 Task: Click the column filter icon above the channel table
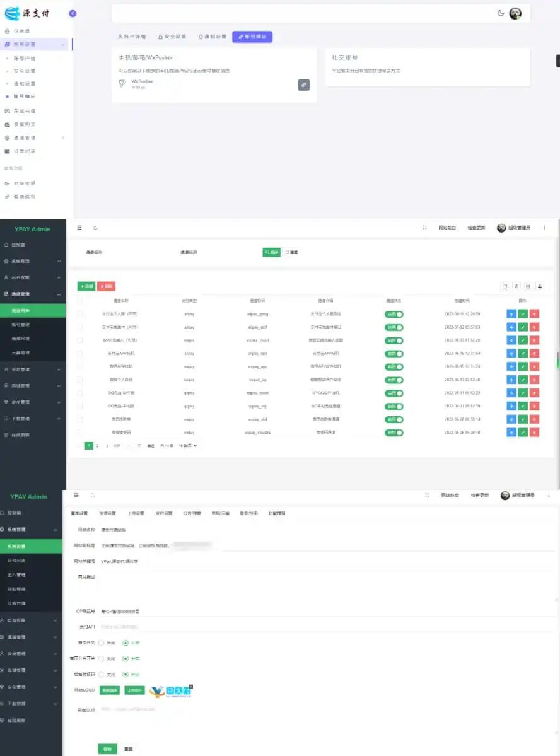(x=516, y=286)
